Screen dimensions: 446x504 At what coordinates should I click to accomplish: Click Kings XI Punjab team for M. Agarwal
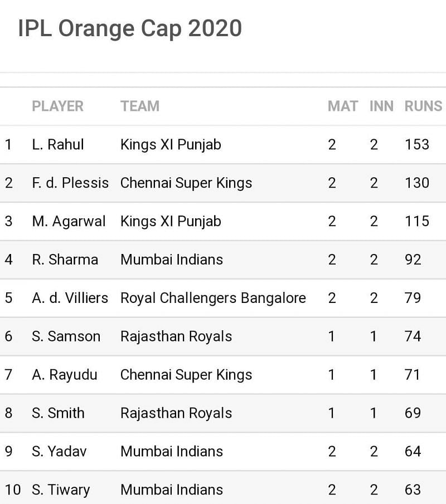click(x=171, y=222)
